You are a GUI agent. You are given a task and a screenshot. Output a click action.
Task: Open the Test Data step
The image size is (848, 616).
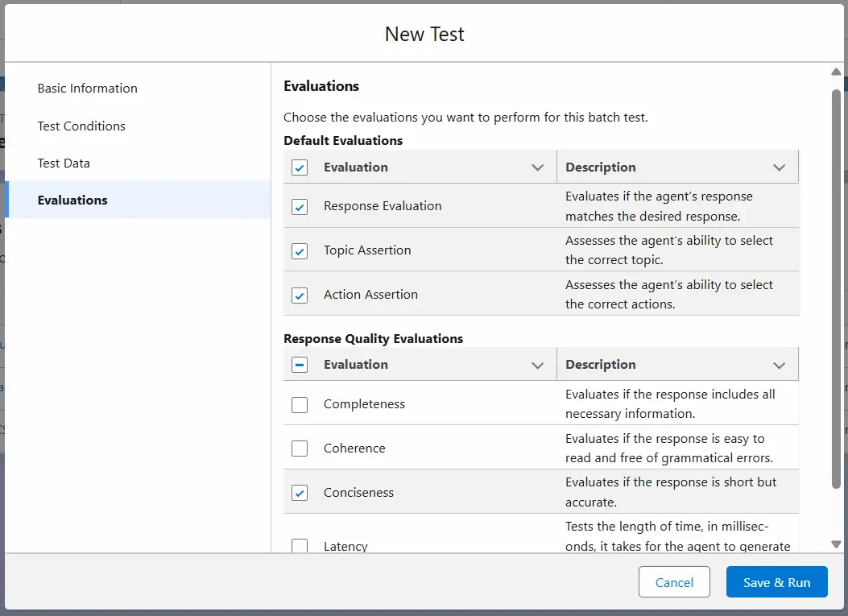pos(64,163)
